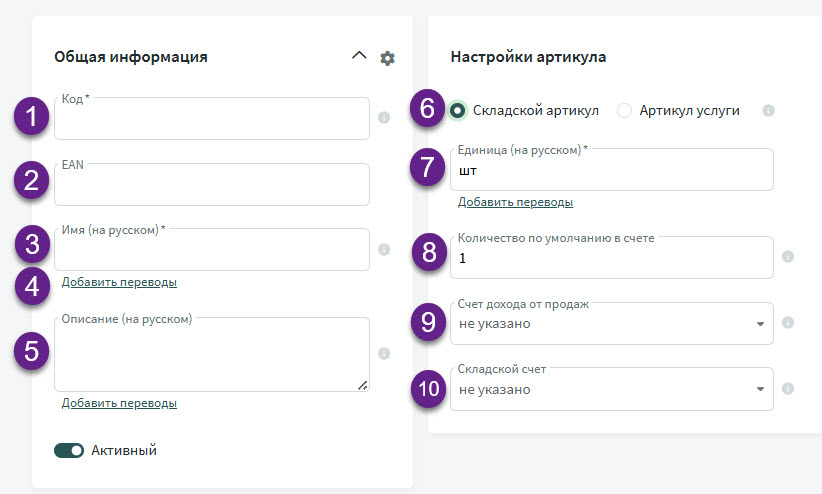822x494 pixels.
Task: Open the Складской счет dropdown
Action: click(611, 389)
